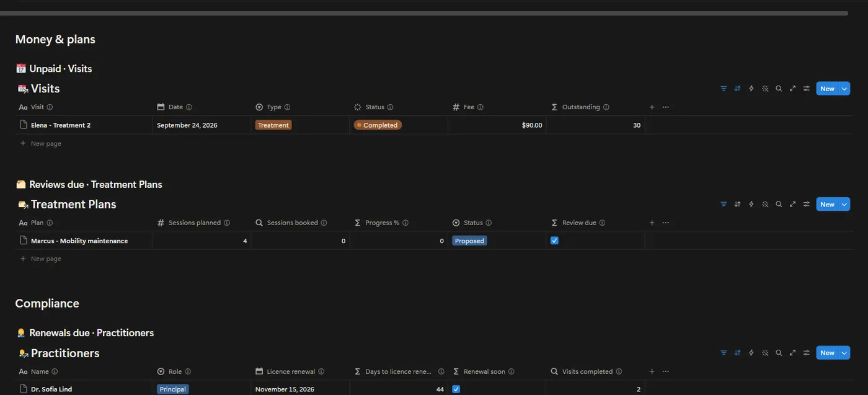The width and height of the screenshot is (868, 395).
Task: Open automations lightning icon in Practitioners toolbar
Action: coord(751,353)
